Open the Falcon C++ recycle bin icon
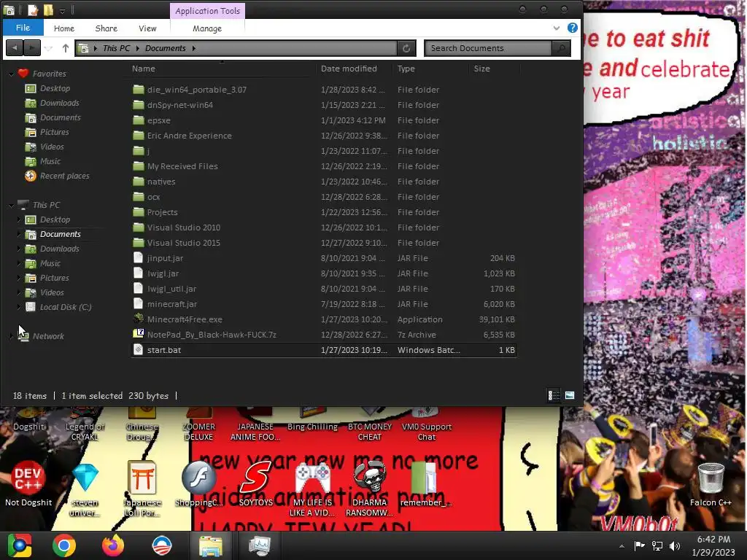The image size is (747, 560). point(711,484)
